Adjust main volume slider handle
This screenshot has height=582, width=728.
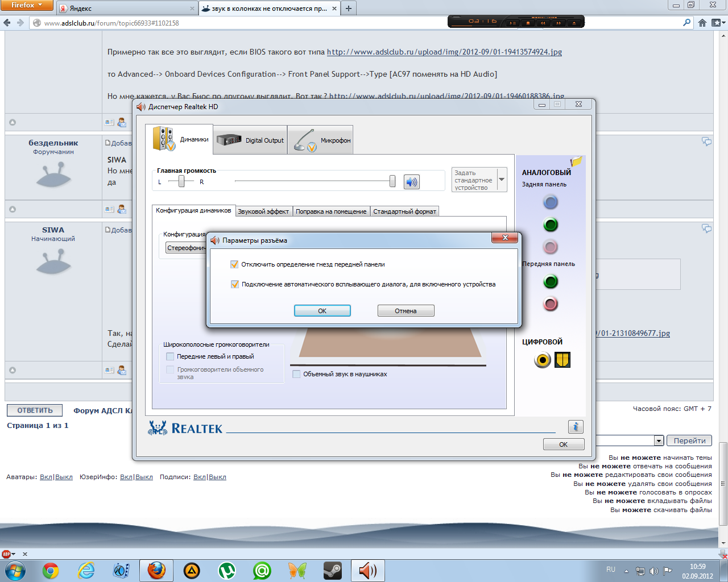point(392,181)
